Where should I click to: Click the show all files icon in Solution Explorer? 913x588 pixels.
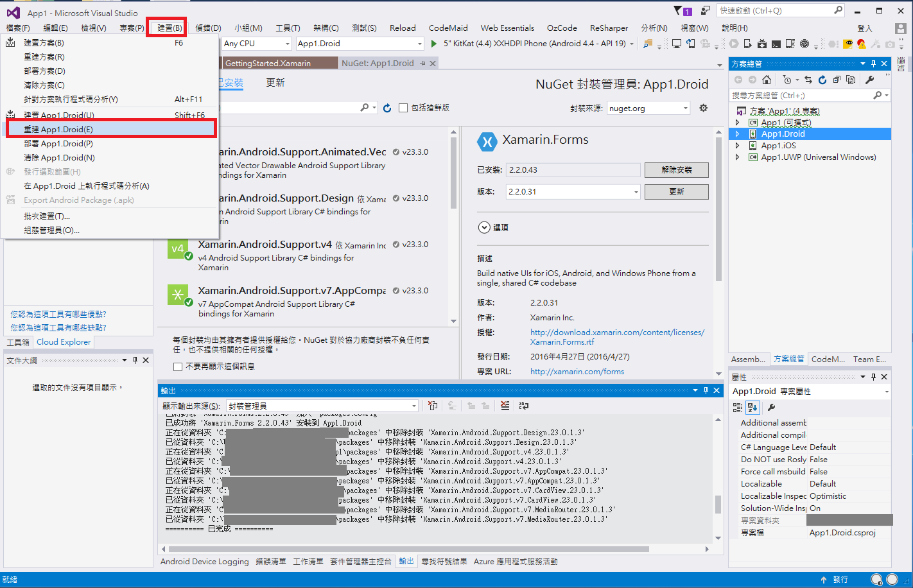[851, 80]
